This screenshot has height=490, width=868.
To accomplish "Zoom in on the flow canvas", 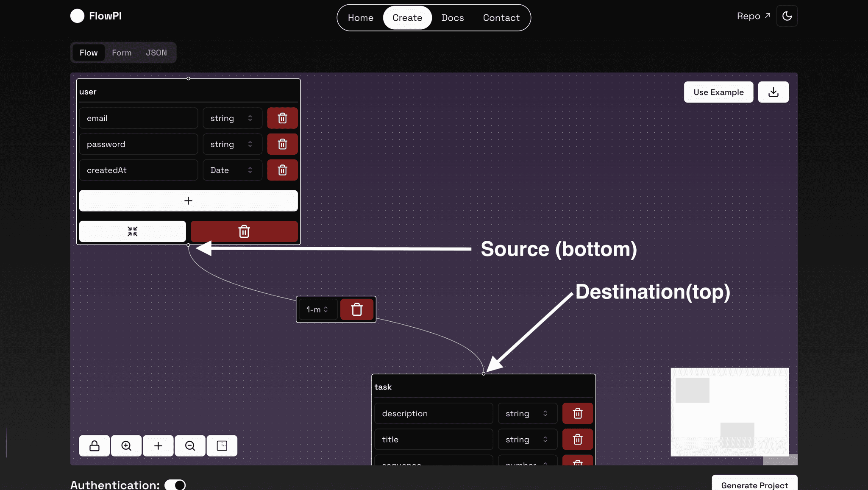I will [x=126, y=445].
